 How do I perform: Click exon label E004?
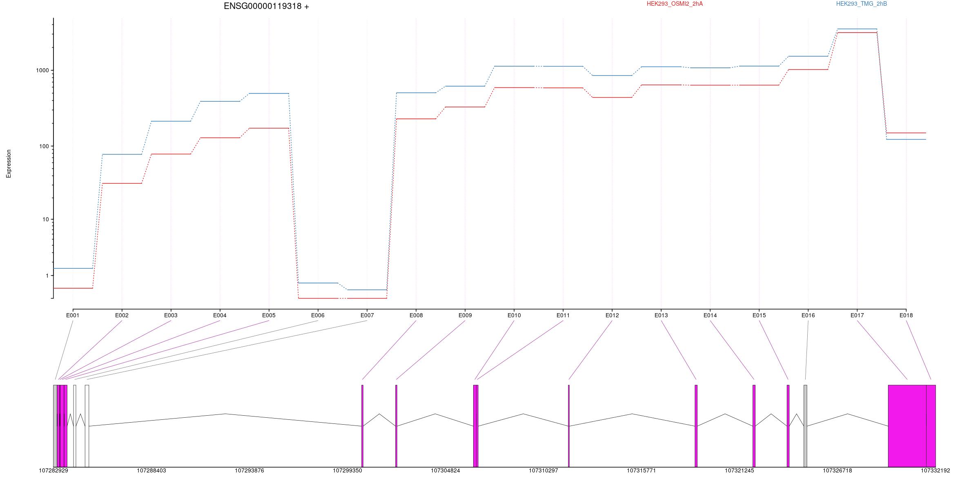click(x=220, y=315)
